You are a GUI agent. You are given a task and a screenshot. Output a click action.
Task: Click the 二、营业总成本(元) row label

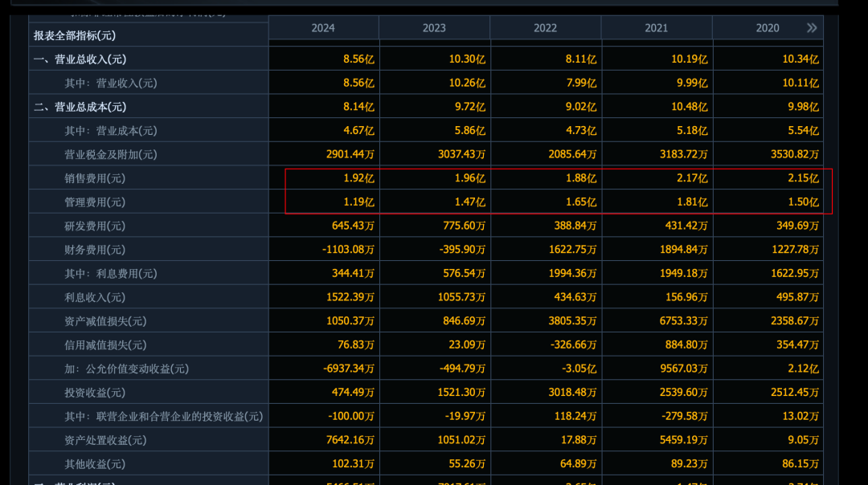80,107
